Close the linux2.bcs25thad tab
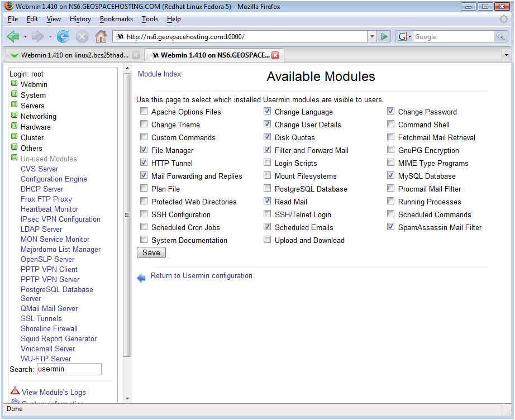 coord(136,55)
